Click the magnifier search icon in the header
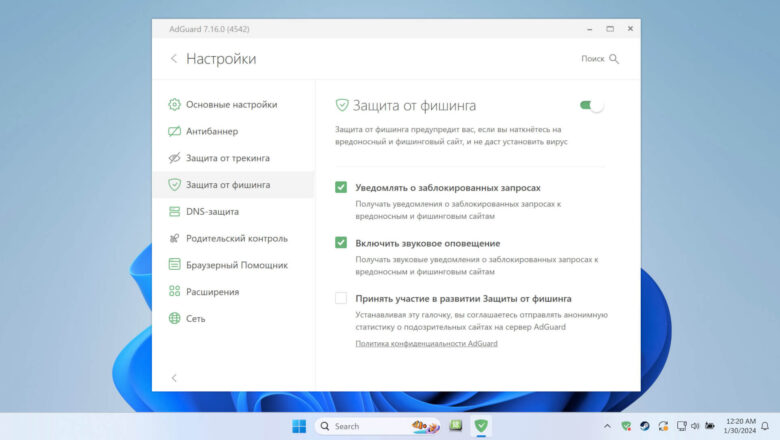 614,59
